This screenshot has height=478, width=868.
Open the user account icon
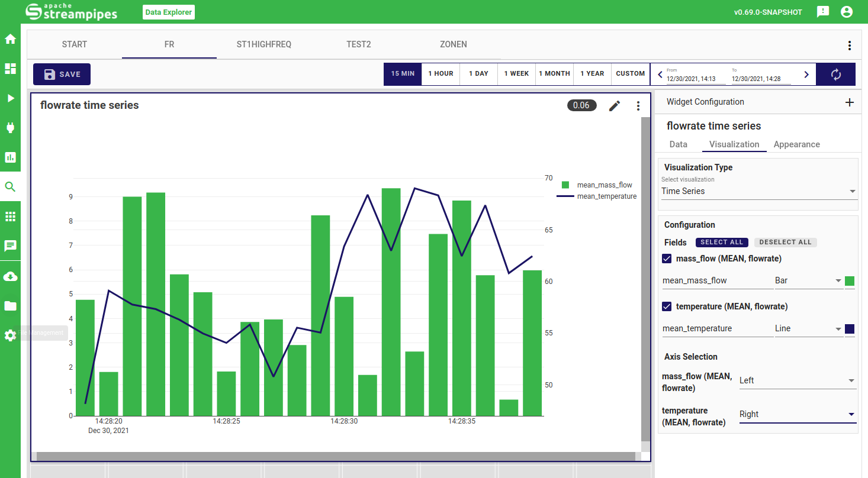click(x=847, y=12)
